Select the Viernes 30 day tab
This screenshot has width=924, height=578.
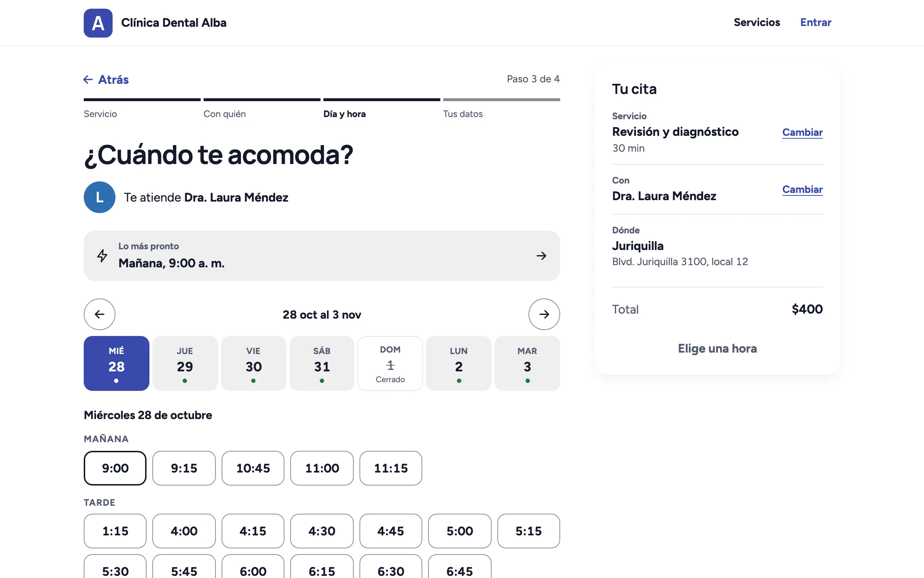(253, 363)
